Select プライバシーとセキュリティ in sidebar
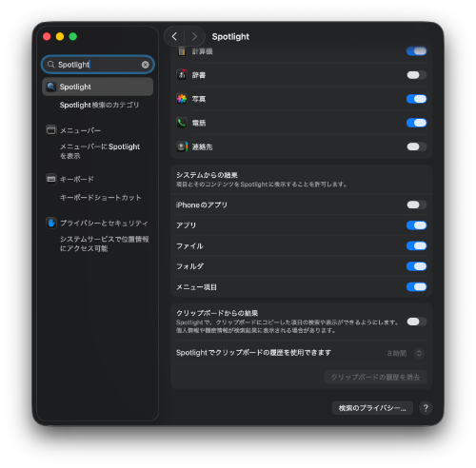 104,224
